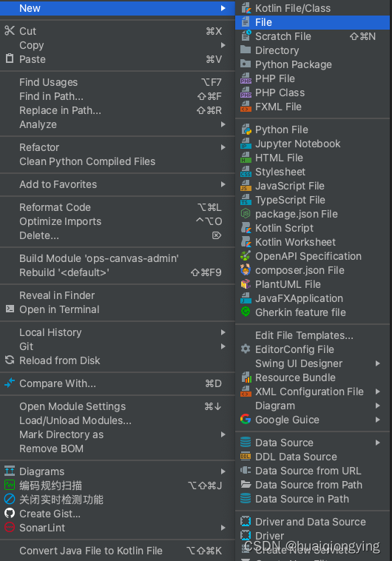Expand the Swing UI Designer submenu arrow
392x561 pixels.
378,363
